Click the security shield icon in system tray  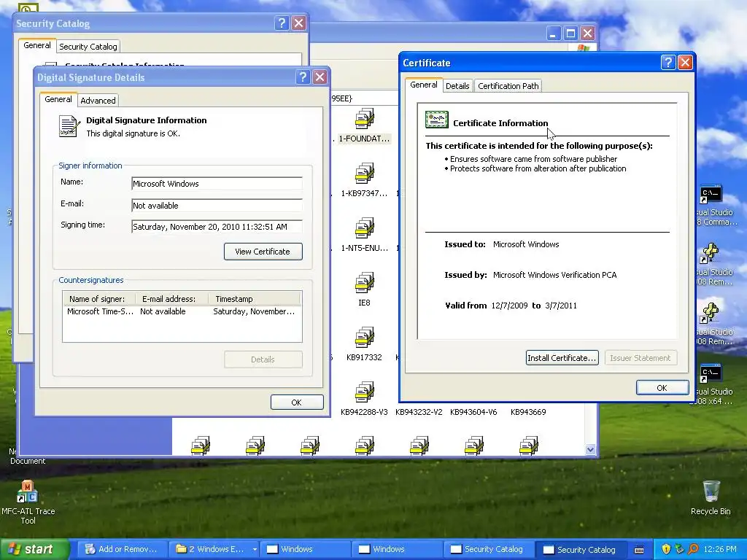[666, 549]
